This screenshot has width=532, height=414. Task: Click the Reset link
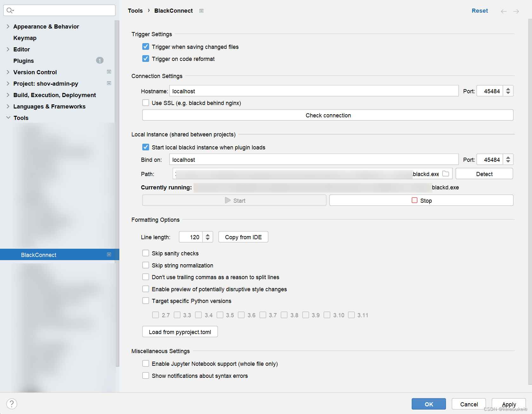480,10
